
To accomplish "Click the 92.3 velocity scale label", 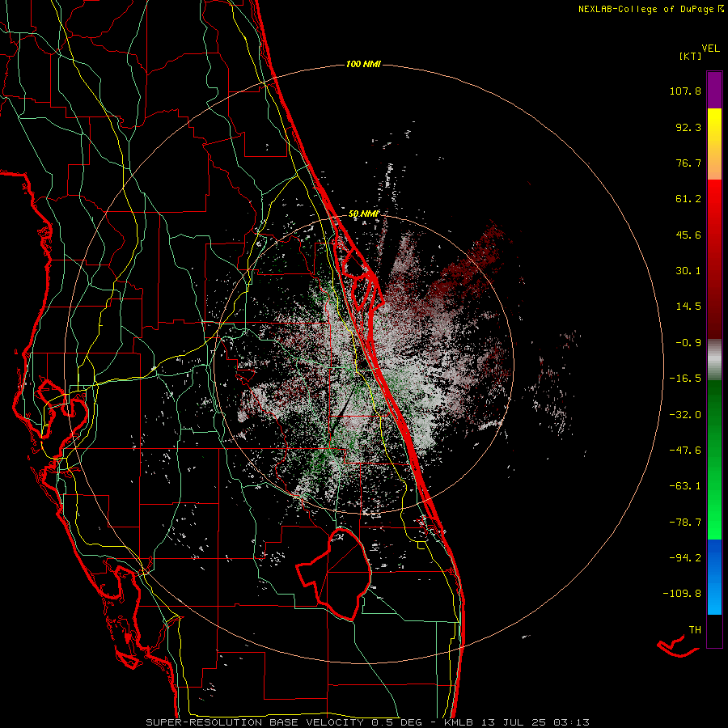I will pyautogui.click(x=688, y=127).
